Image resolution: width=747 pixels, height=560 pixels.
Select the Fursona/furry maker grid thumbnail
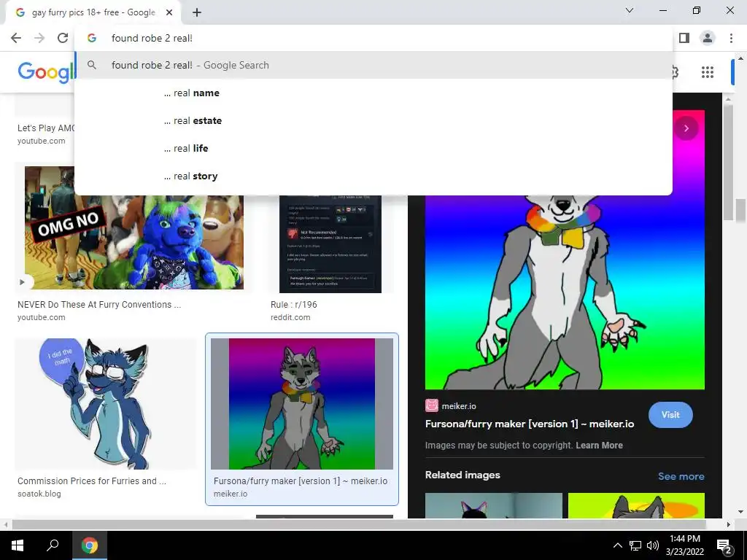tap(301, 404)
